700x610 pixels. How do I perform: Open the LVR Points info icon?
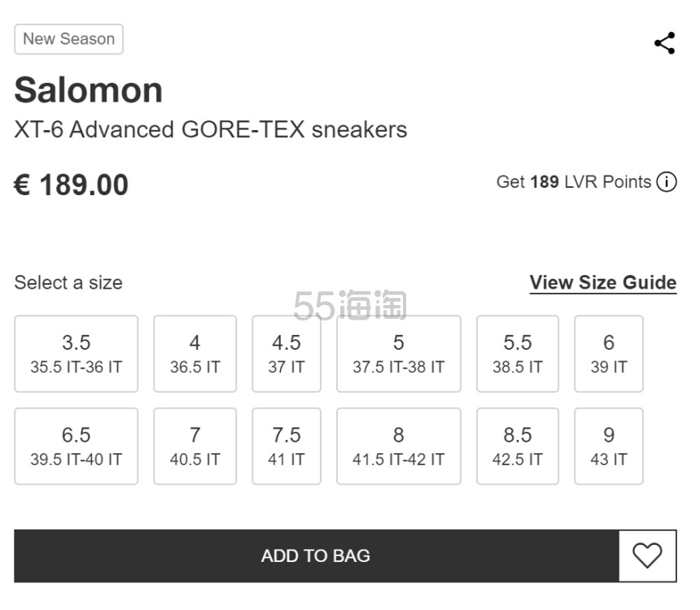click(667, 182)
